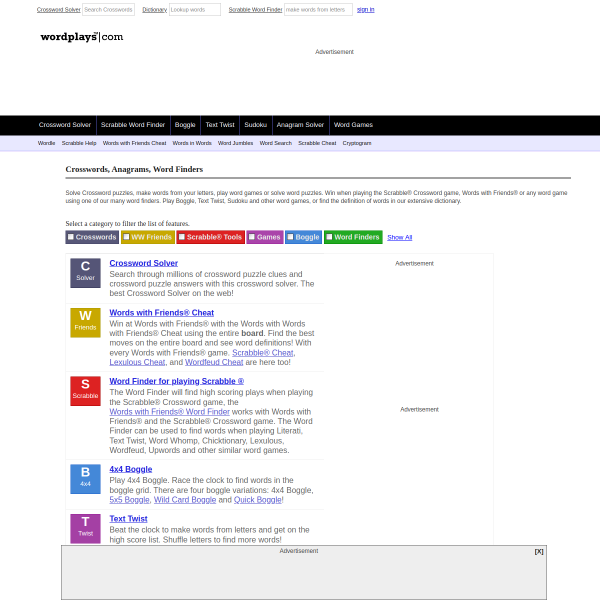
Task: Click the Dictionary header link
Action: (155, 10)
